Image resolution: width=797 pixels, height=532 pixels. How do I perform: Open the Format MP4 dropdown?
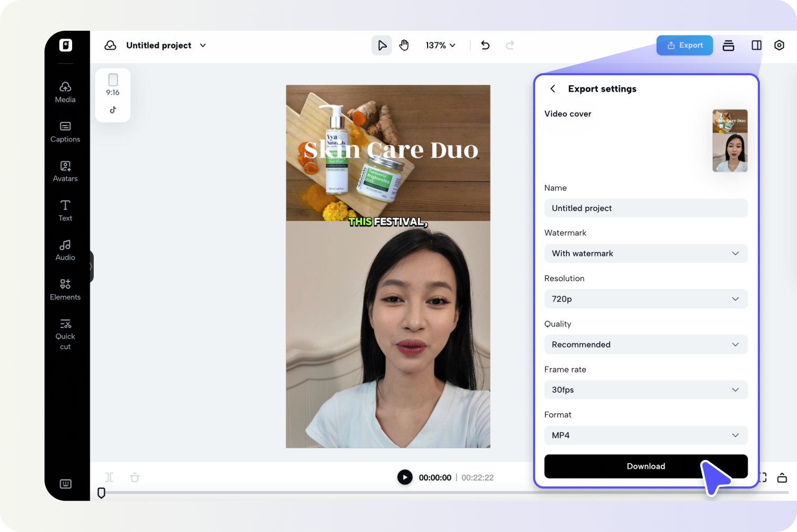(x=646, y=435)
